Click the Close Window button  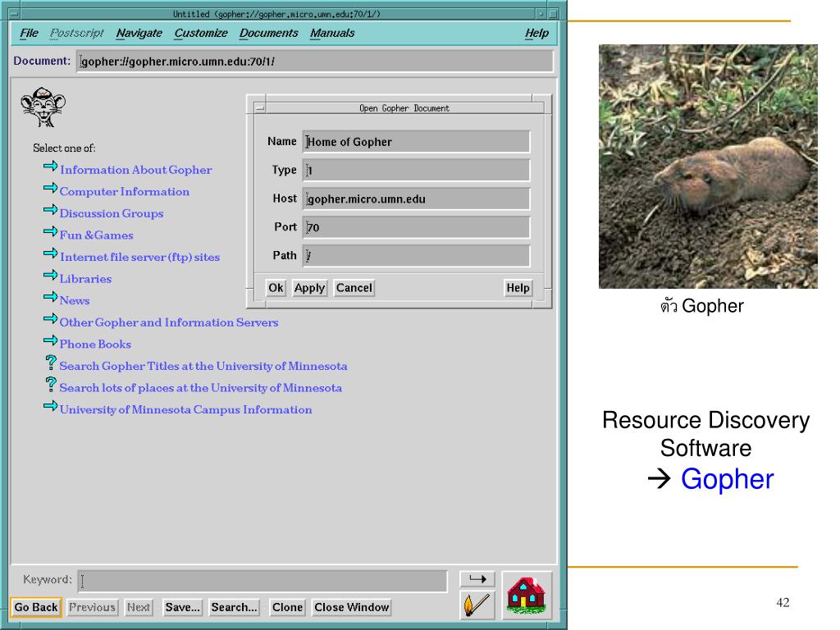pyautogui.click(x=351, y=608)
